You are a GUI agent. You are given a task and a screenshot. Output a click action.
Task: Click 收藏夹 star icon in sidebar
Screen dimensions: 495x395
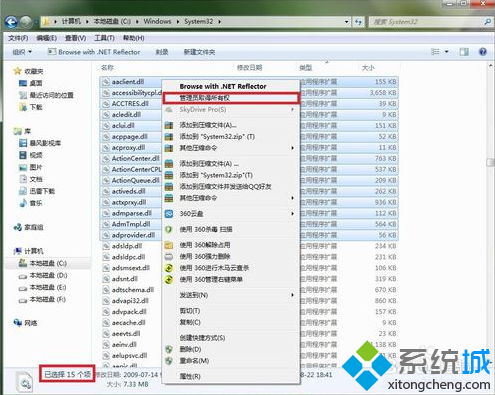point(17,71)
